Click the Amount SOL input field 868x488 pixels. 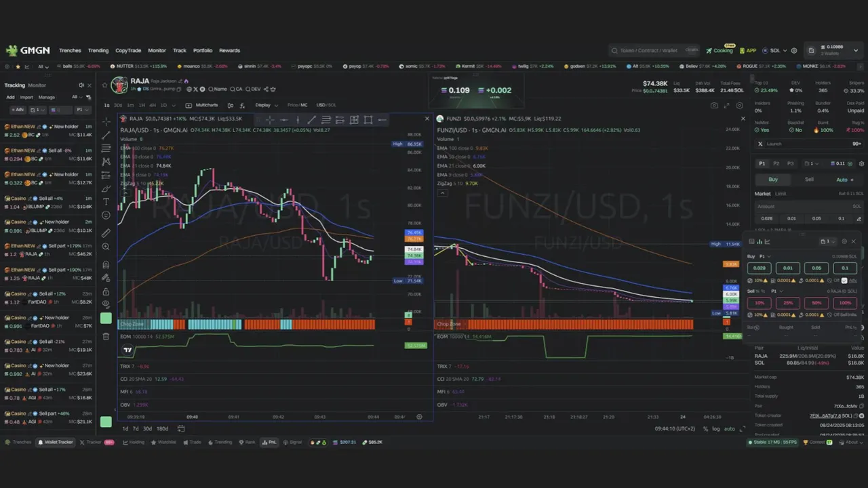(809, 206)
